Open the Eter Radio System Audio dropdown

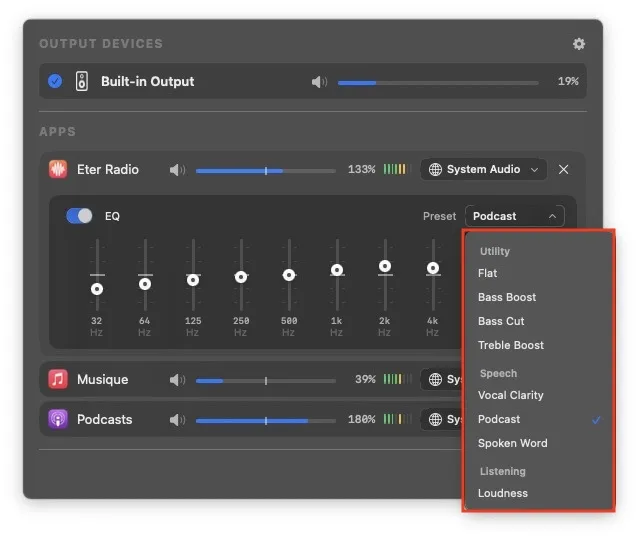483,169
